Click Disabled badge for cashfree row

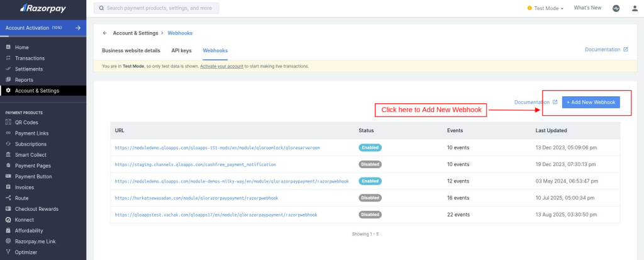click(370, 164)
